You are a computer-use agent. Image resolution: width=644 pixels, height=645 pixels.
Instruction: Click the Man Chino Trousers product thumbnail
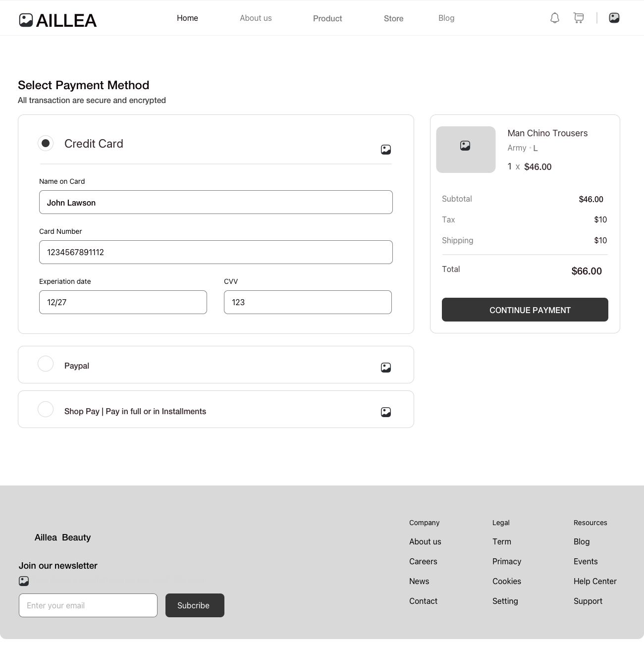point(466,150)
